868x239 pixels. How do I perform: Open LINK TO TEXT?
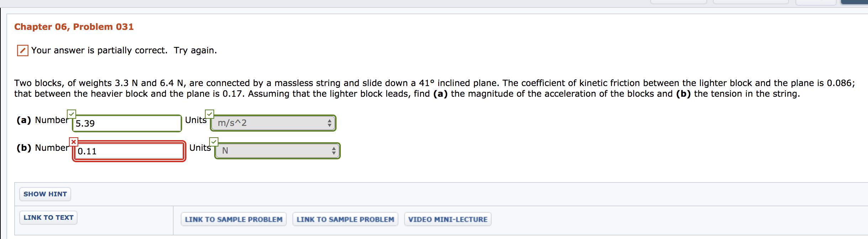pyautogui.click(x=48, y=217)
